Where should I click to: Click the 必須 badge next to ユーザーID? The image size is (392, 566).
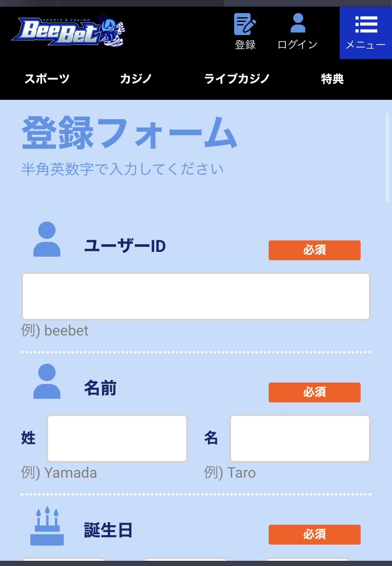315,250
